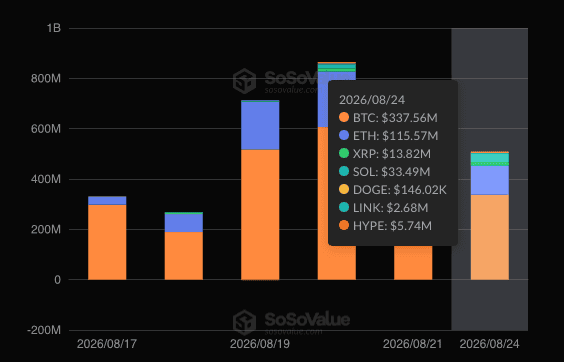Click the 2026/08/21 x-axis date label
Viewport: 564px width, 362px height.
(413, 344)
